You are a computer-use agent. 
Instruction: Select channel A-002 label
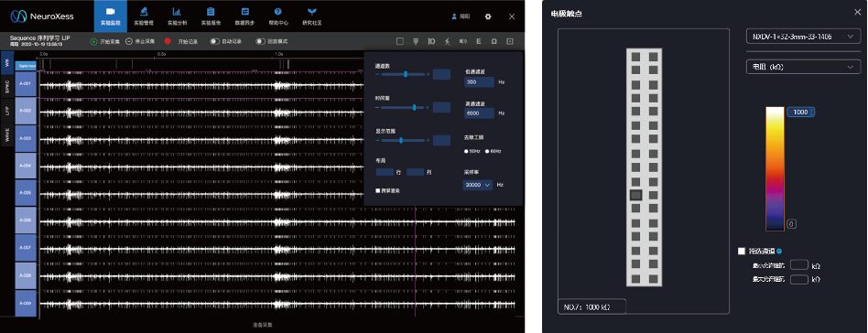click(x=26, y=111)
